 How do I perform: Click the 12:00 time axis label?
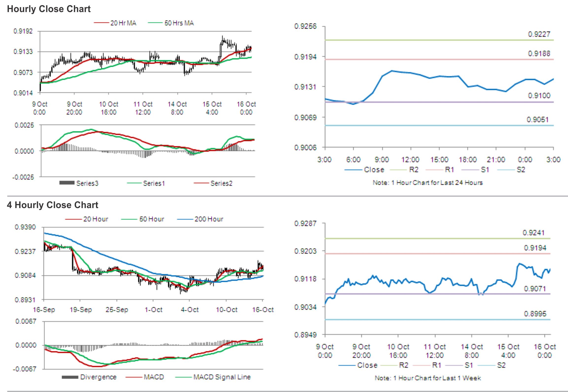(x=410, y=160)
